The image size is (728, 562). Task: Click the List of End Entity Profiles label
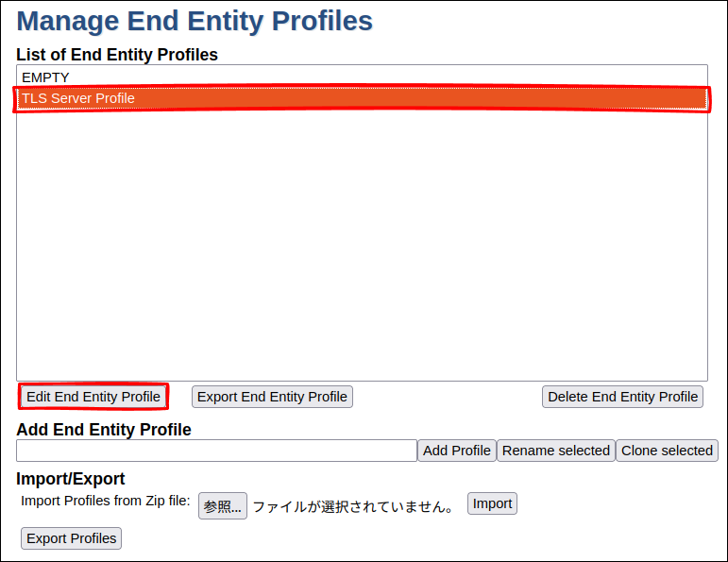coord(117,55)
